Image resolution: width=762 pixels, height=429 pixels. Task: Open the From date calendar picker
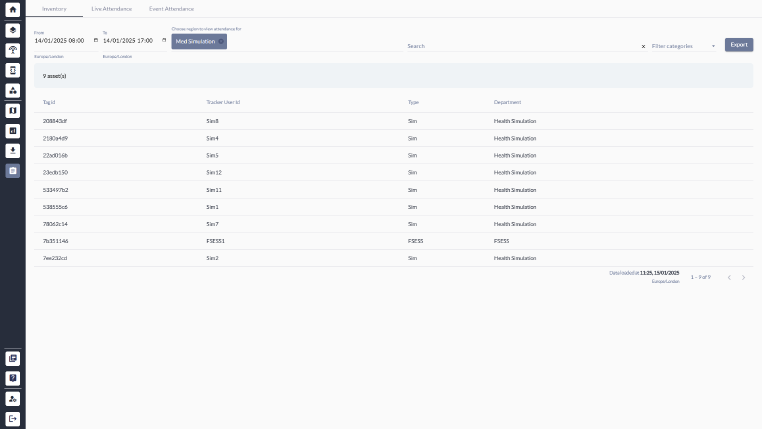[96, 41]
